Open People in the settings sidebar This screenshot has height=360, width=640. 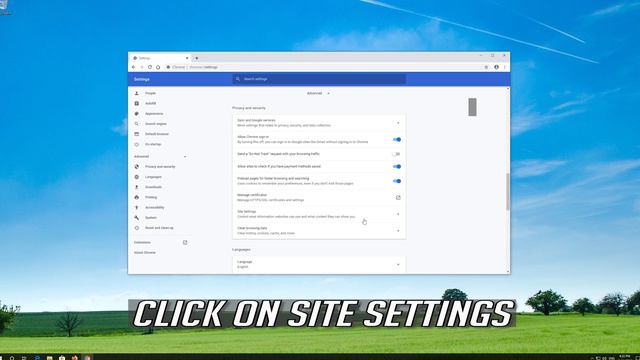150,93
